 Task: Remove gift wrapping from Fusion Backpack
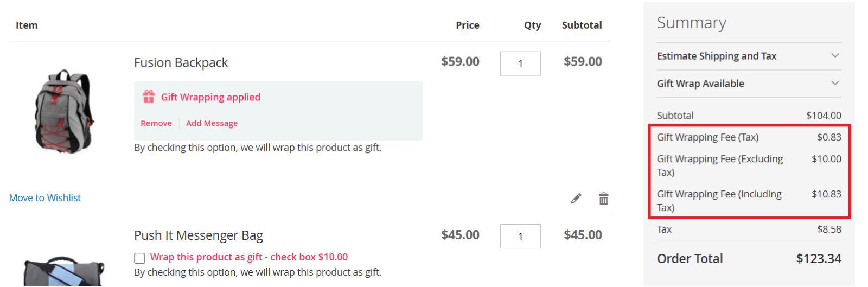156,123
